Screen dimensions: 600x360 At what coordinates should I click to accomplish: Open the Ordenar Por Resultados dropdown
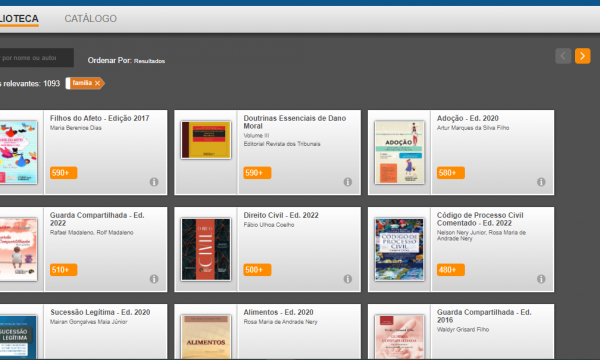(x=149, y=61)
